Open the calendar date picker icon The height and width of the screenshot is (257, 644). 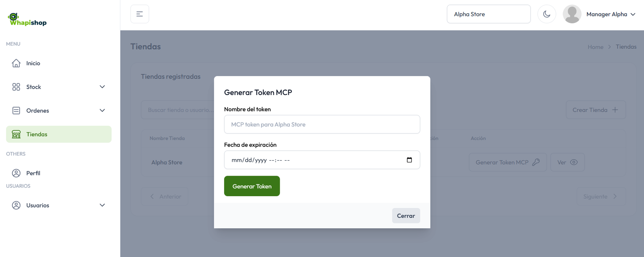point(409,160)
